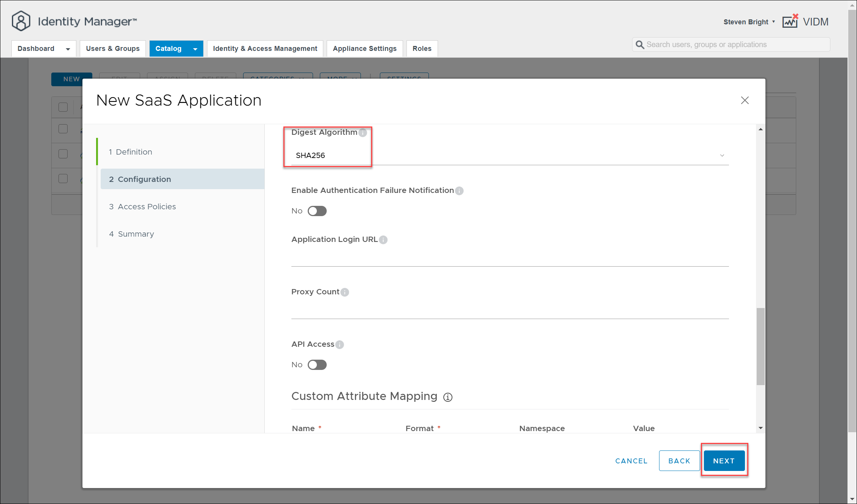The image size is (857, 504).
Task: Close the New SaaS Application dialog
Action: tap(745, 100)
